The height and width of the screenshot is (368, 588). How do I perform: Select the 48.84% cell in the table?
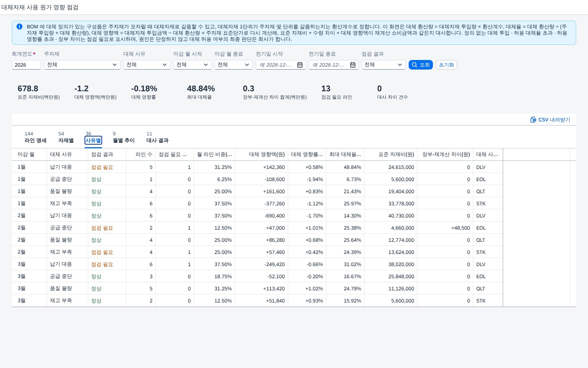coord(345,167)
